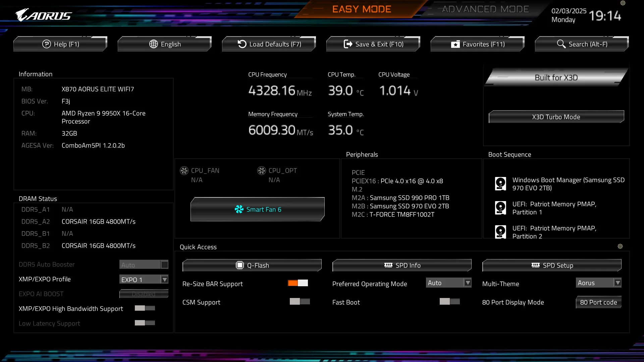Click the Save & Exit arrow icon

point(348,44)
